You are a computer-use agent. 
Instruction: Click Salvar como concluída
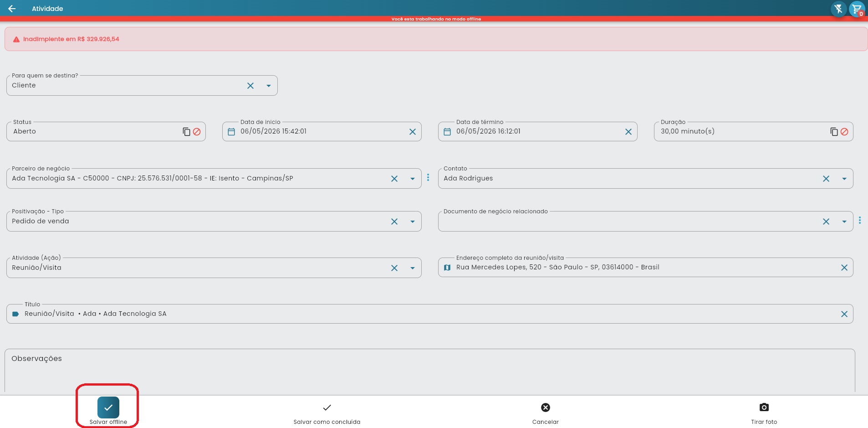(x=327, y=413)
